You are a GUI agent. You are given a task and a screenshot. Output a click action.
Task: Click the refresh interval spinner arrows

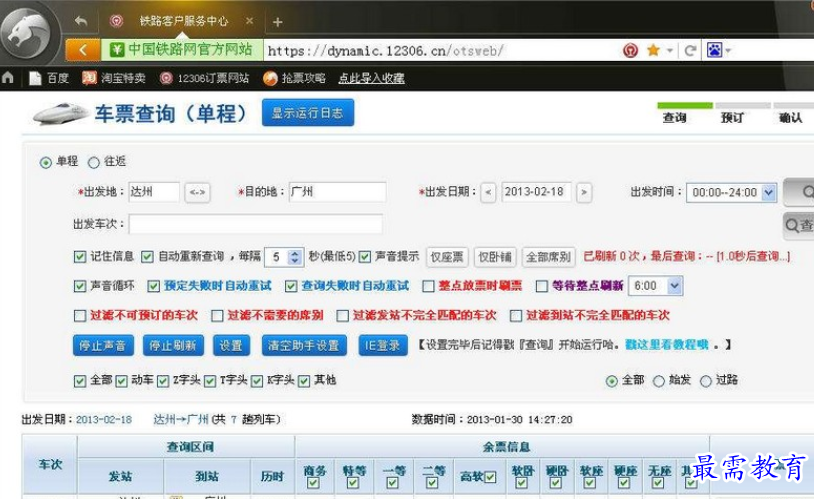coord(295,257)
